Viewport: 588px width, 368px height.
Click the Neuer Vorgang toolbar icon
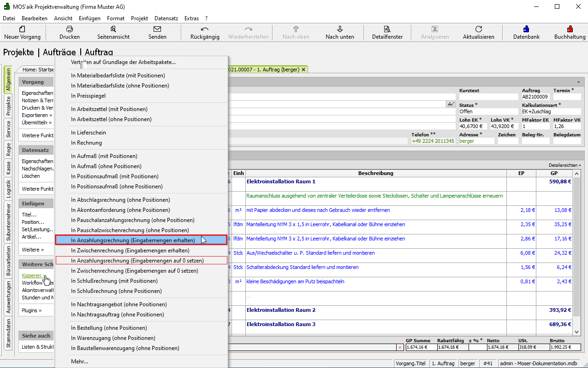[22, 29]
